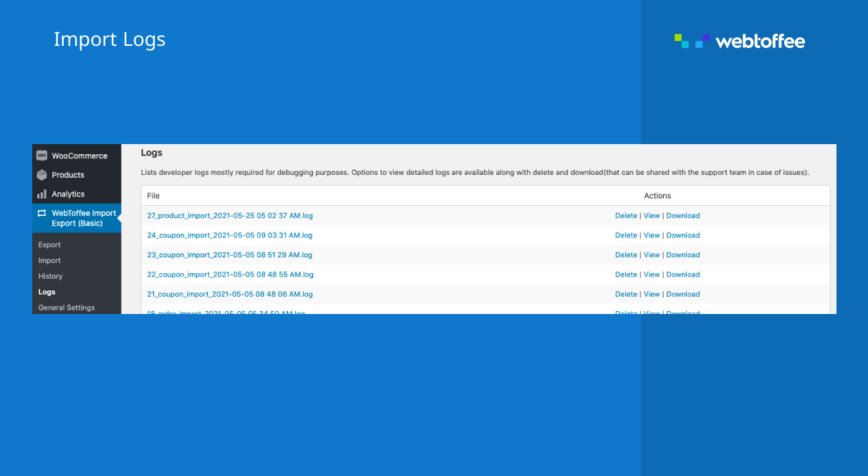This screenshot has height=476, width=868.
Task: View the 27_product_import log
Action: (x=652, y=216)
